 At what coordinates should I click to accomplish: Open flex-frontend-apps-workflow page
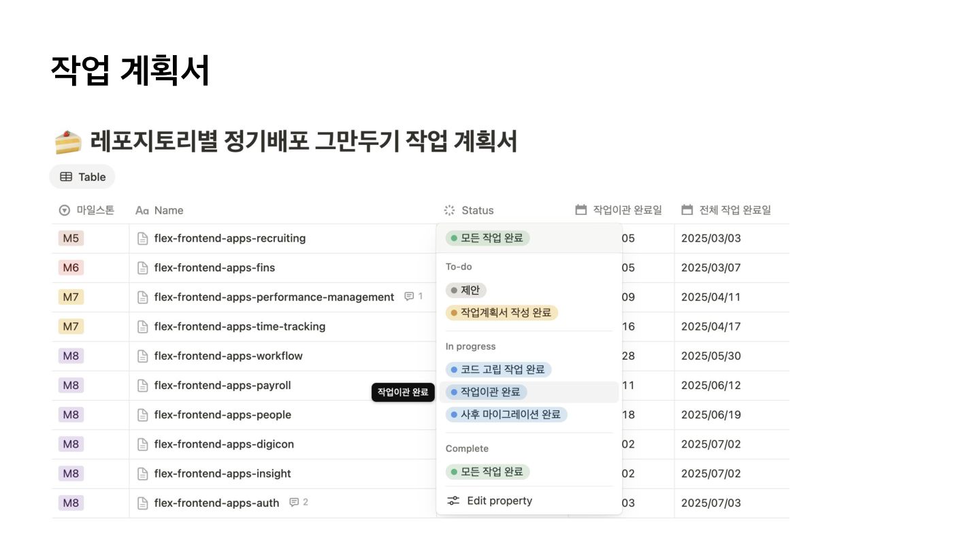pos(229,356)
